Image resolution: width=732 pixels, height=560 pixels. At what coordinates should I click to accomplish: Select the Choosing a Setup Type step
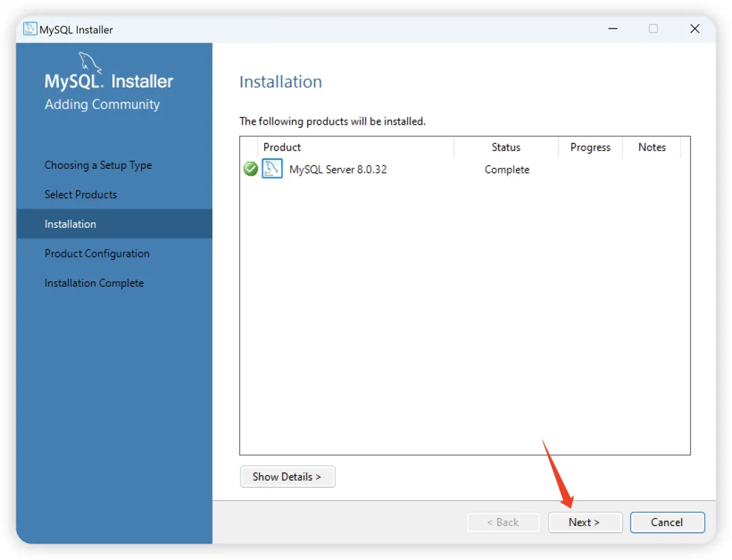pyautogui.click(x=98, y=165)
